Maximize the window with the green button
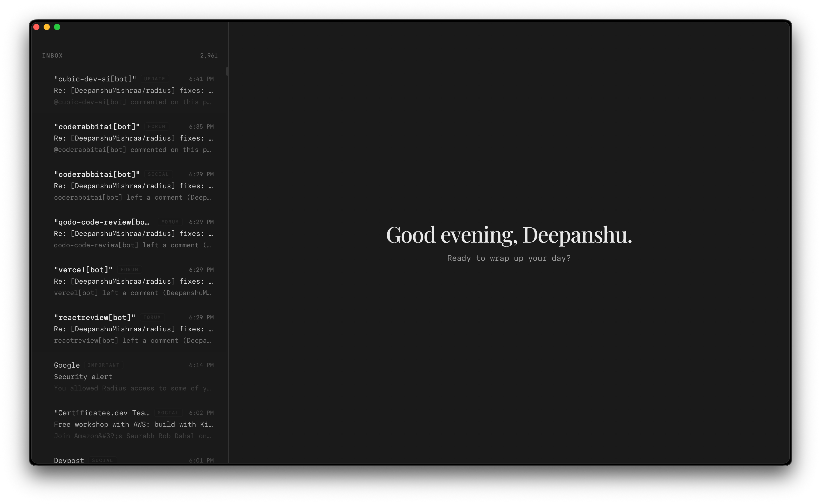 point(57,27)
